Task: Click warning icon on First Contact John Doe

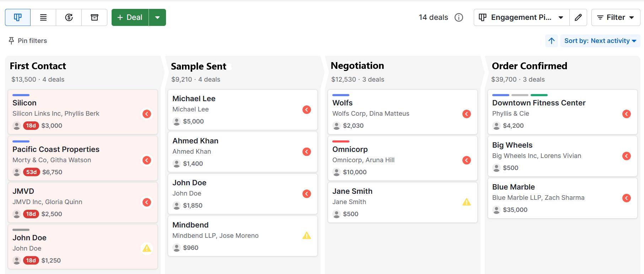Action: click(x=147, y=248)
